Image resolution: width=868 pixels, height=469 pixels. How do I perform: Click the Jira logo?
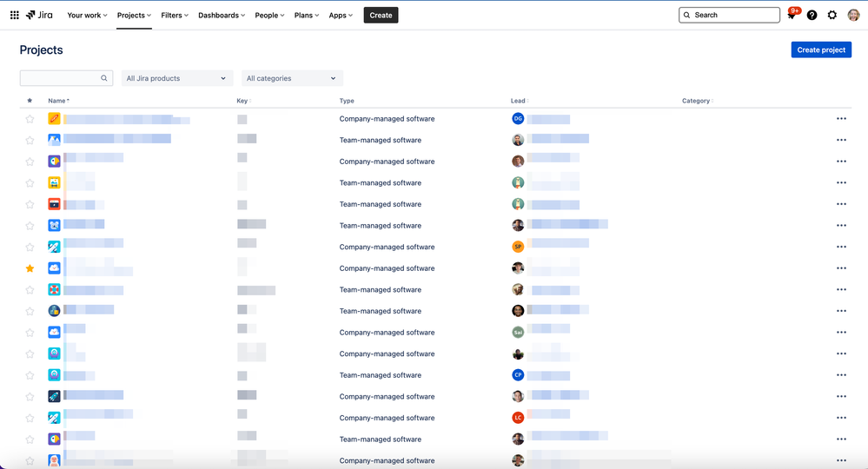[39, 15]
